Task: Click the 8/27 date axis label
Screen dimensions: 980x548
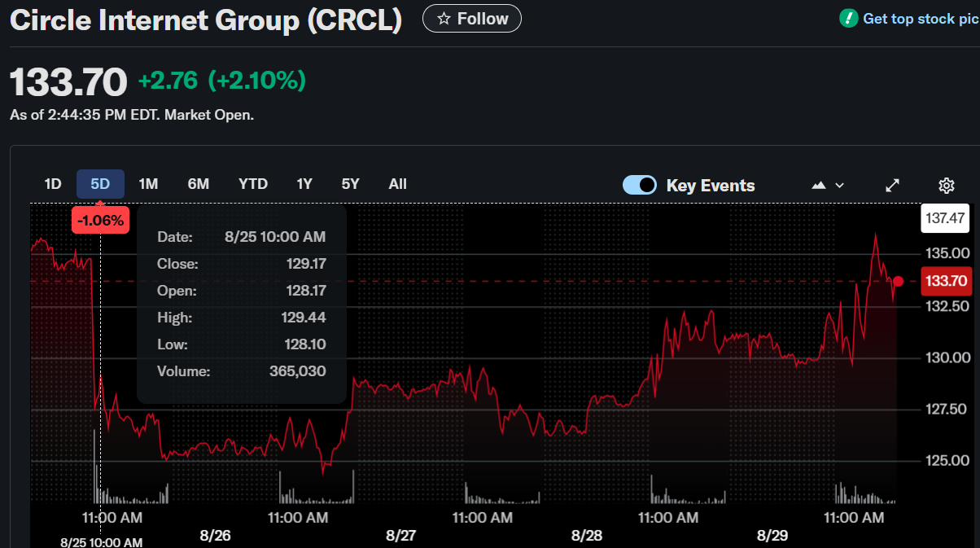Action: [401, 536]
